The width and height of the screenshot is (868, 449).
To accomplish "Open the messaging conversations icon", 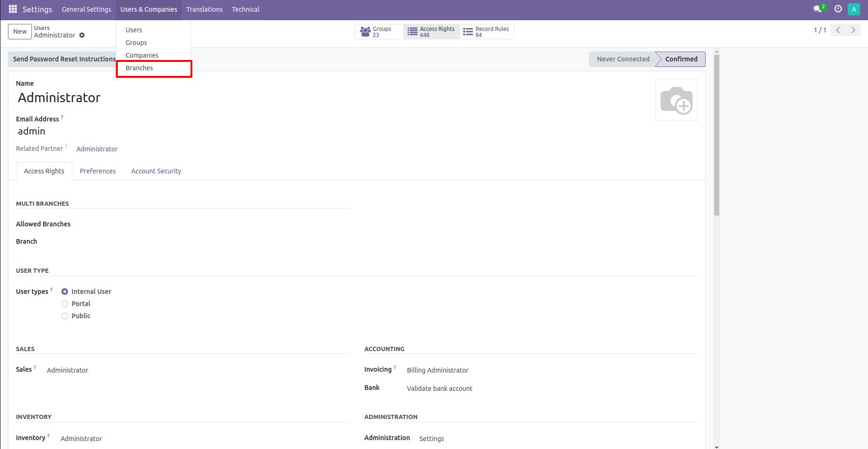I will [x=818, y=9].
